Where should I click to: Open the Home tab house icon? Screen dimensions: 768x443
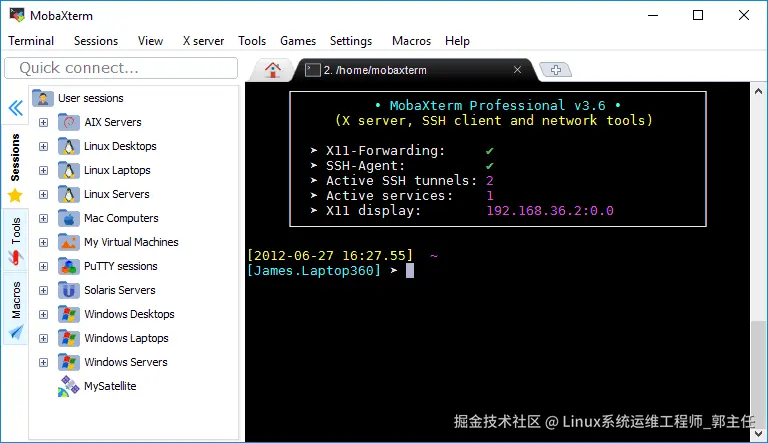(273, 70)
